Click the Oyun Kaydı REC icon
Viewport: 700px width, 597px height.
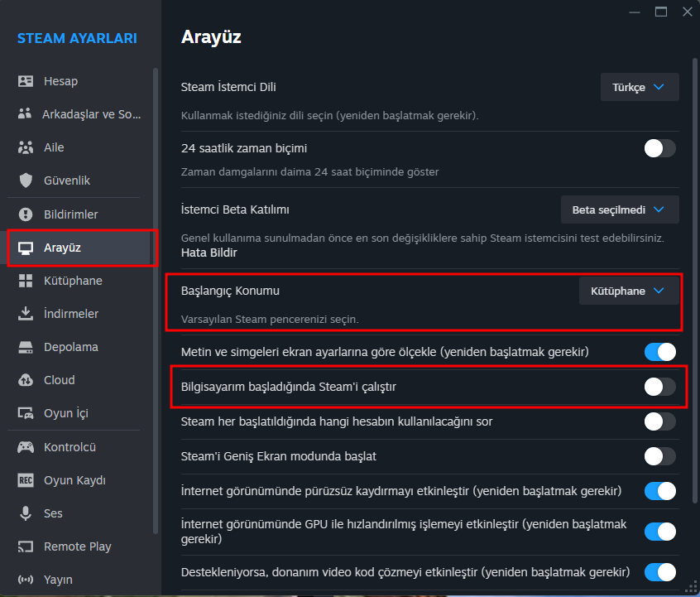(x=26, y=480)
